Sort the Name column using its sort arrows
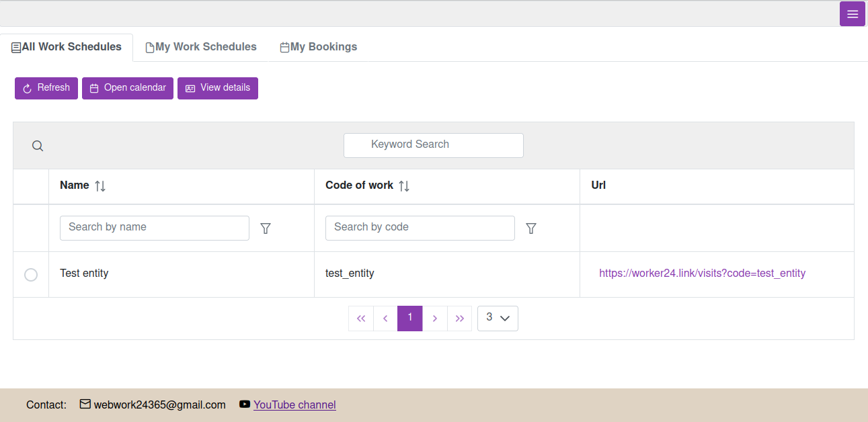Viewport: 868px width, 422px height. click(101, 185)
